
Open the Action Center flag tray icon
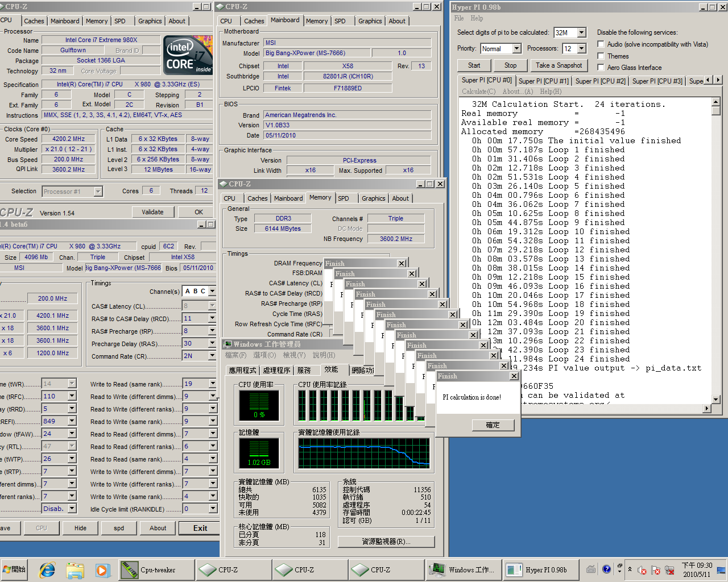tap(656, 570)
